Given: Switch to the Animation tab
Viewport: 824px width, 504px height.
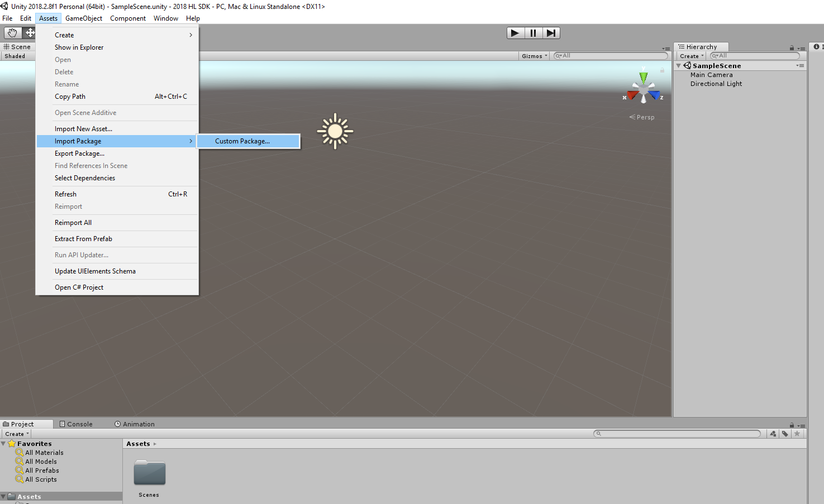Looking at the screenshot, I should 135,424.
